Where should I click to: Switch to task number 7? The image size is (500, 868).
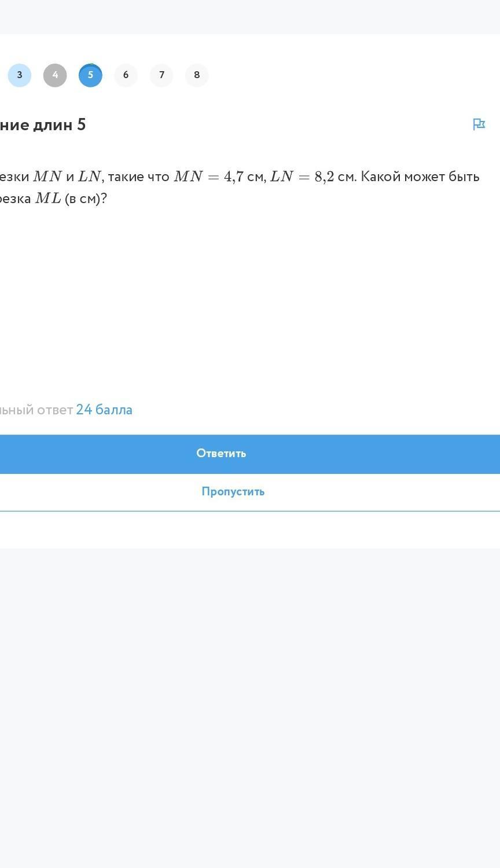click(161, 75)
